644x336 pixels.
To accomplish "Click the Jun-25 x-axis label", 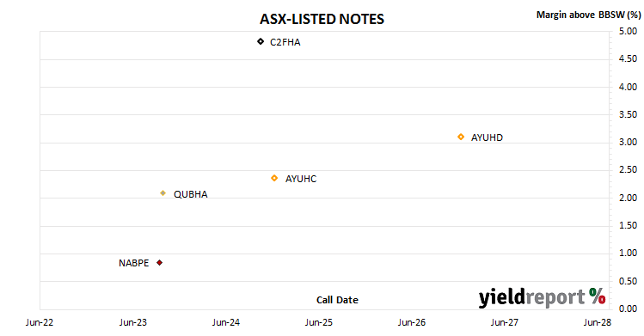I will [x=319, y=322].
